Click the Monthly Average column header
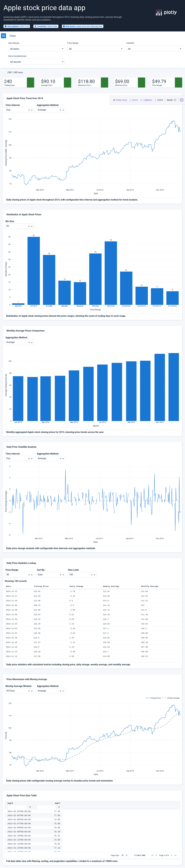This screenshot has width=185, height=868. click(150, 586)
